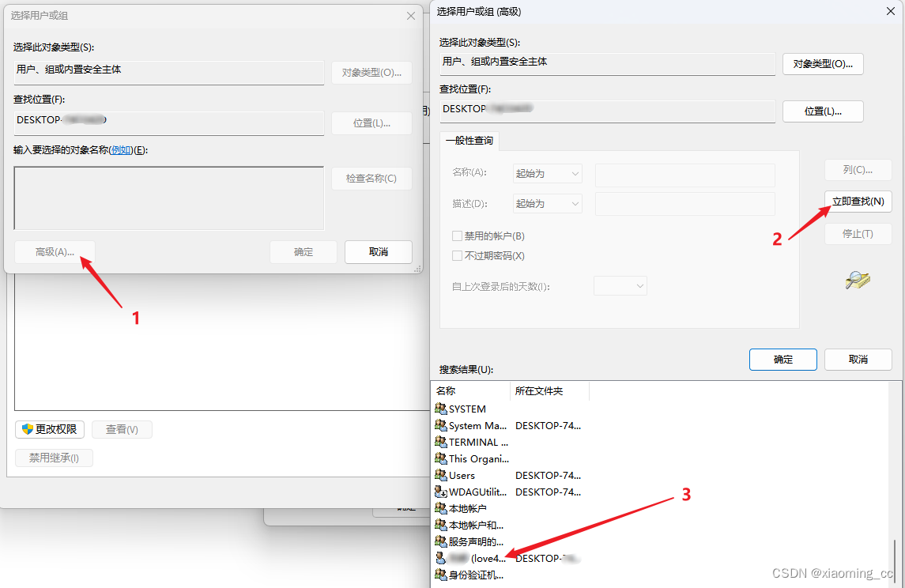Open the 自上次登录后的天数 dropdown

pos(620,286)
